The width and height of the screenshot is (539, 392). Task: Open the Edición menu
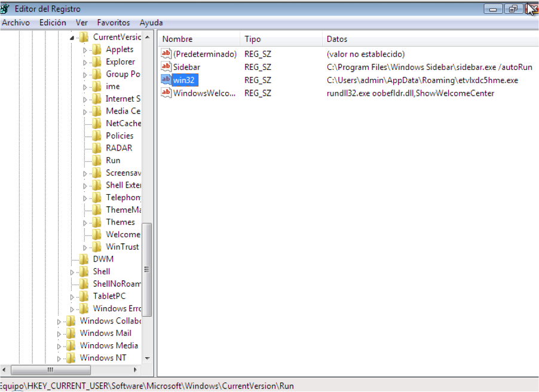click(53, 23)
